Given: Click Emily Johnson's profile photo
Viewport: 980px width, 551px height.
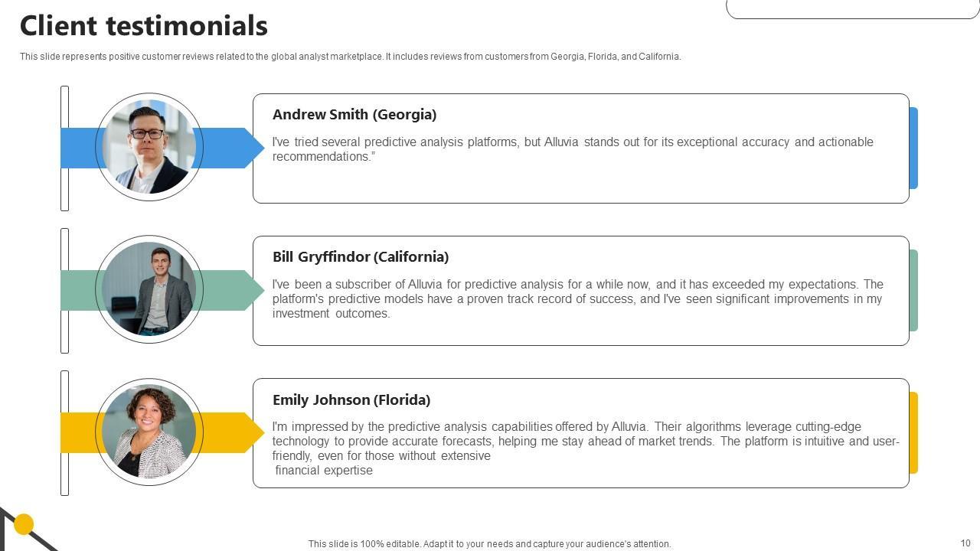Looking at the screenshot, I should 149,432.
